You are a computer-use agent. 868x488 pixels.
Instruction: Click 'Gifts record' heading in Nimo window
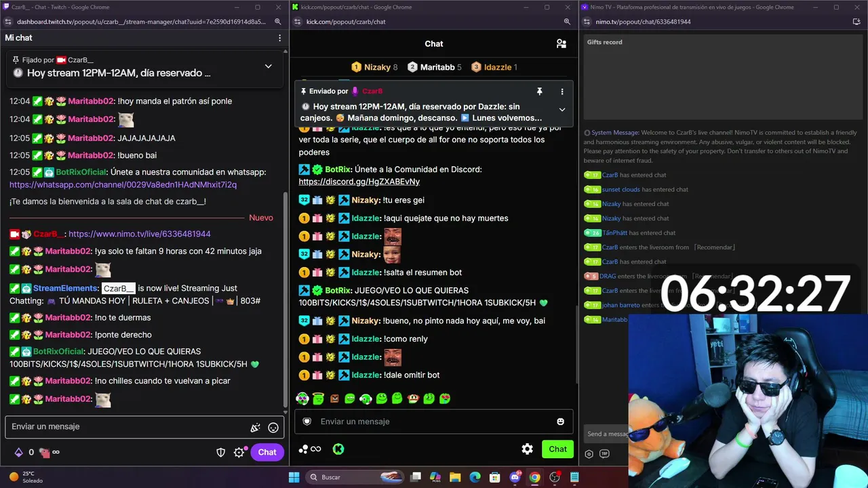[604, 42]
